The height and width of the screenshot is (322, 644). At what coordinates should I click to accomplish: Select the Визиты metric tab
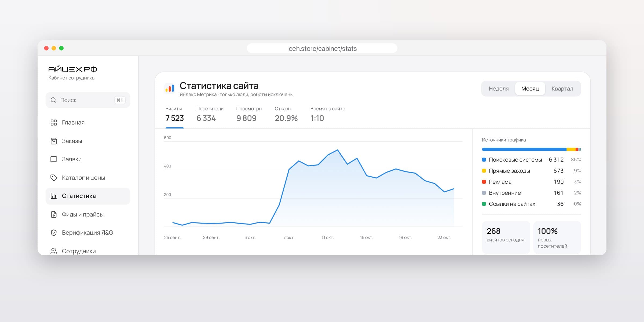coord(175,114)
